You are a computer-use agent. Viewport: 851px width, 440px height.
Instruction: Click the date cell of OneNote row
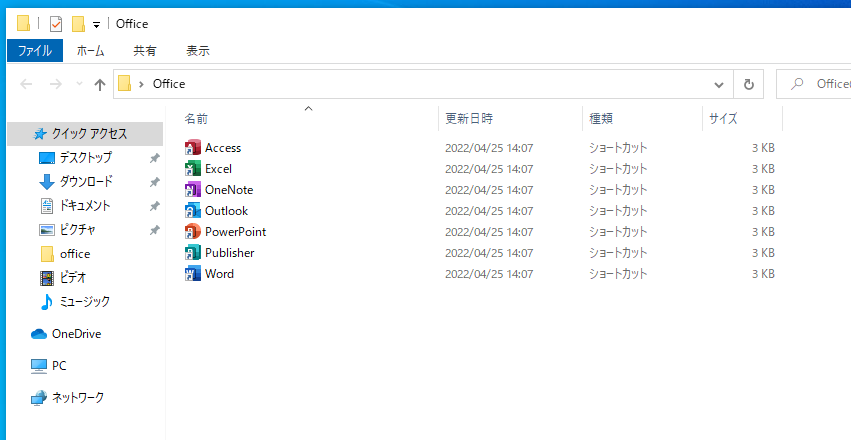489,190
